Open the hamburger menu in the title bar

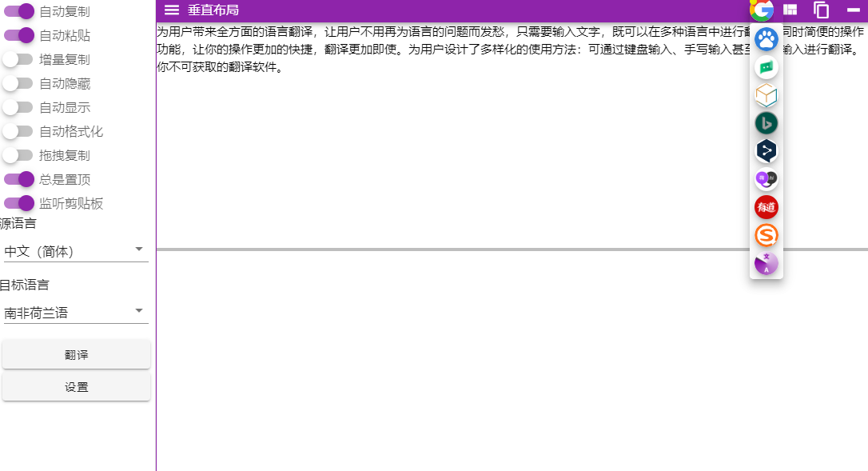coord(170,10)
